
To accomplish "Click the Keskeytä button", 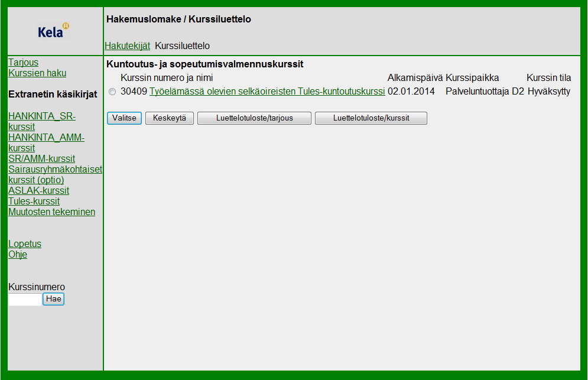I will [x=170, y=118].
